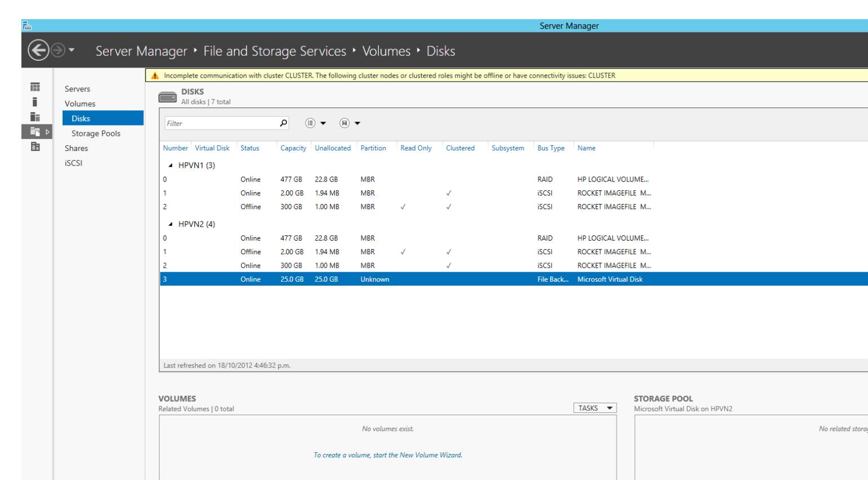Select HPVN1 disk 0 HP LOGICAL VOLUME
868x480 pixels.
[x=513, y=180]
